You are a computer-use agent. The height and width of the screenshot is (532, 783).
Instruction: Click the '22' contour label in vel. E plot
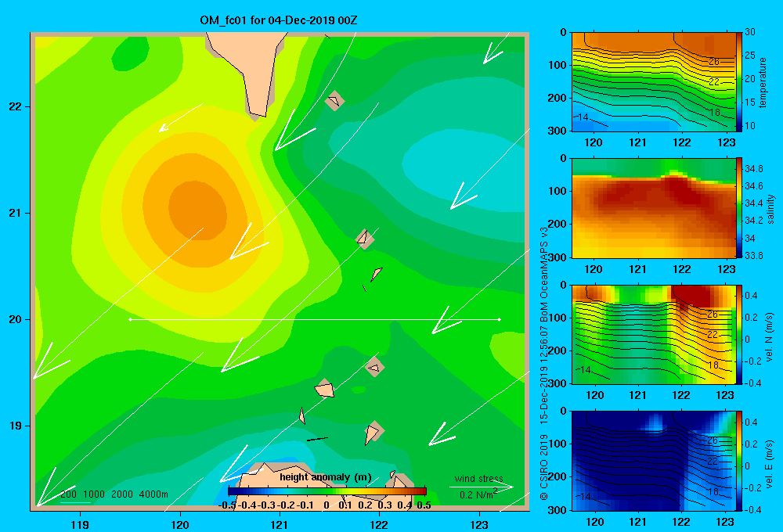click(713, 461)
